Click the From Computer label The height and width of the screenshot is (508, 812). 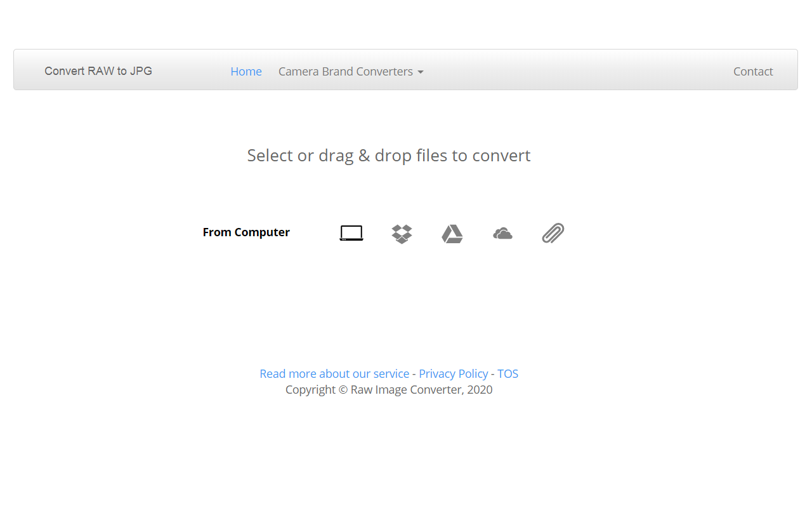[x=246, y=232]
